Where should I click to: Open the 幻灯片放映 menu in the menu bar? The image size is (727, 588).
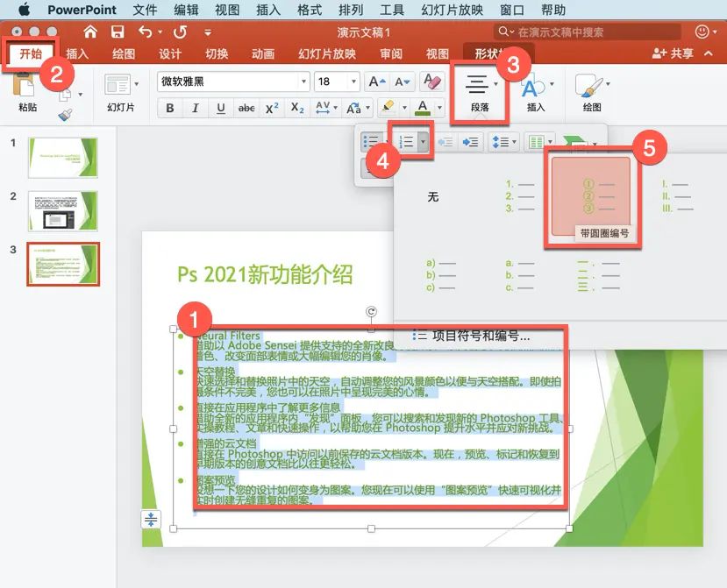(x=452, y=10)
